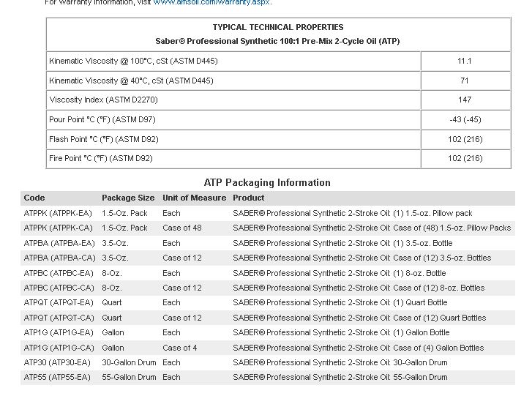Click the Viscosity Index value 147

click(x=464, y=100)
